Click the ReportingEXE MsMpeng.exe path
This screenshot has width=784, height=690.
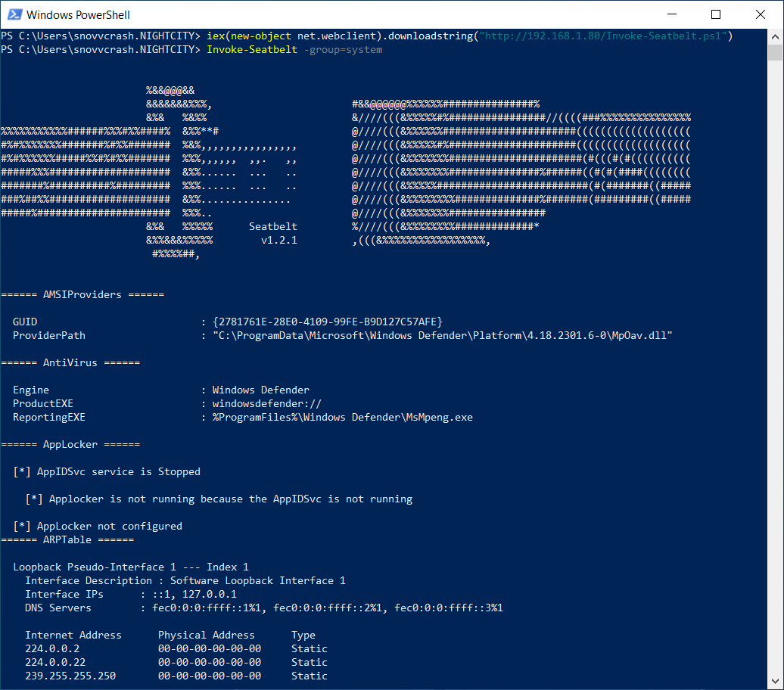click(x=343, y=418)
